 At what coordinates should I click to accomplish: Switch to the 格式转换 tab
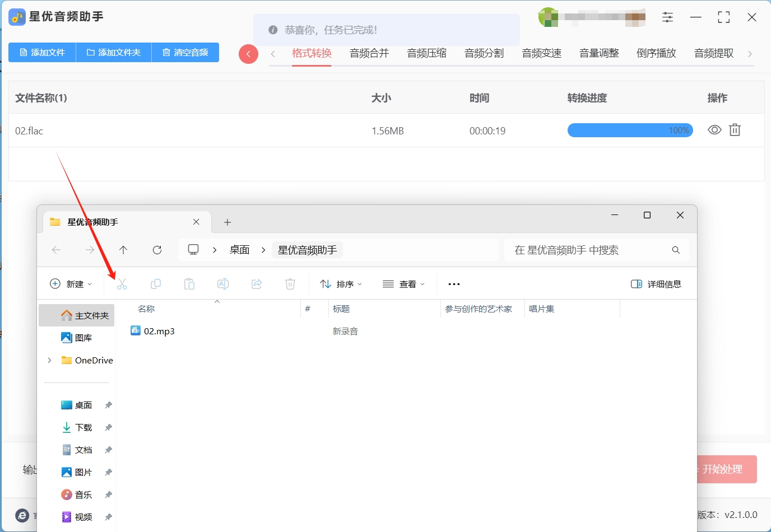[x=312, y=53]
